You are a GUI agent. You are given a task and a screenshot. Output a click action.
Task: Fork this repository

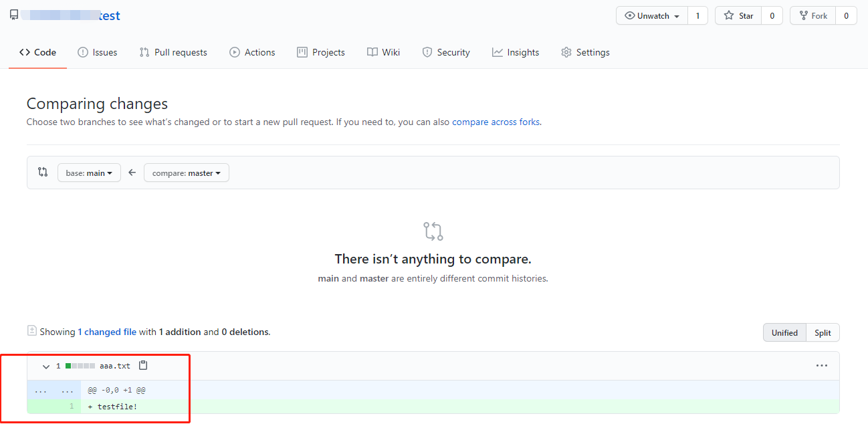tap(813, 16)
